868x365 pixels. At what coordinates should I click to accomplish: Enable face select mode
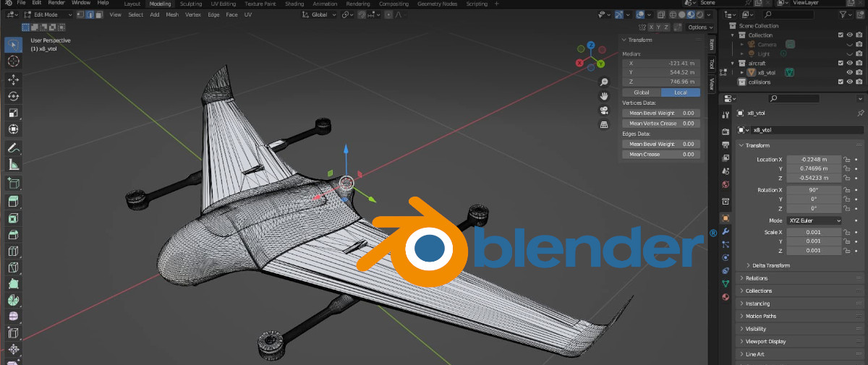tap(98, 14)
